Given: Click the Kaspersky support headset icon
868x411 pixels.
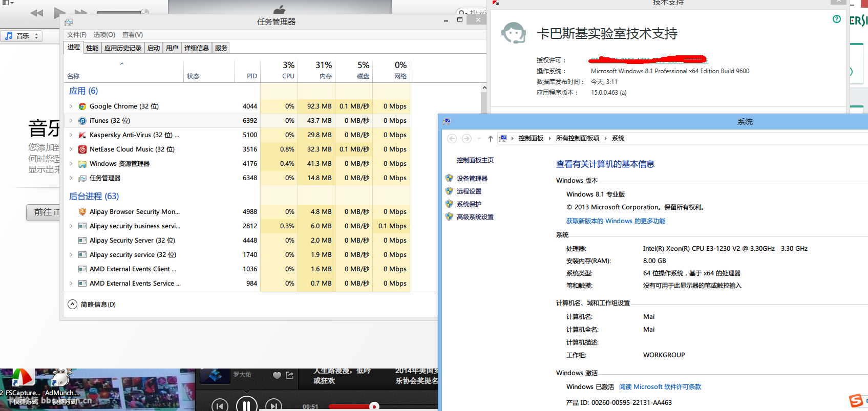Looking at the screenshot, I should pyautogui.click(x=513, y=34).
